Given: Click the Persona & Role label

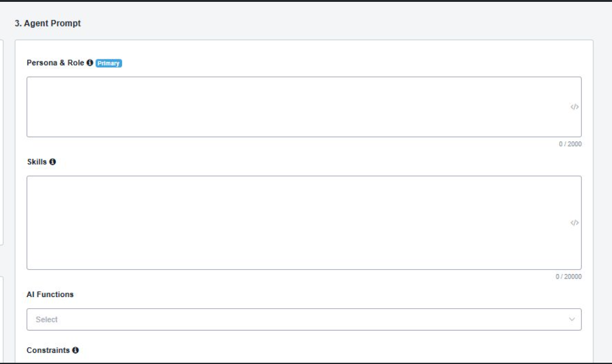Looking at the screenshot, I should (55, 63).
